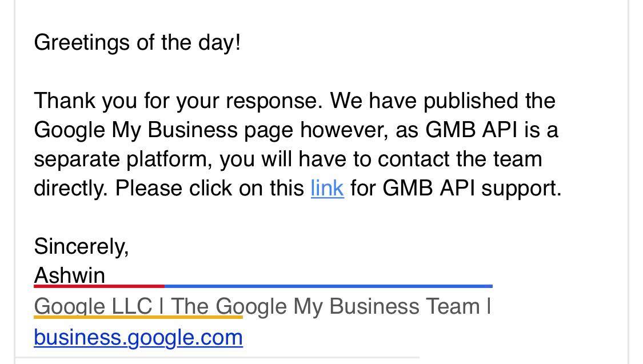643x364 pixels.
Task: Click the yellow bar under Google LLC
Action: (x=138, y=317)
